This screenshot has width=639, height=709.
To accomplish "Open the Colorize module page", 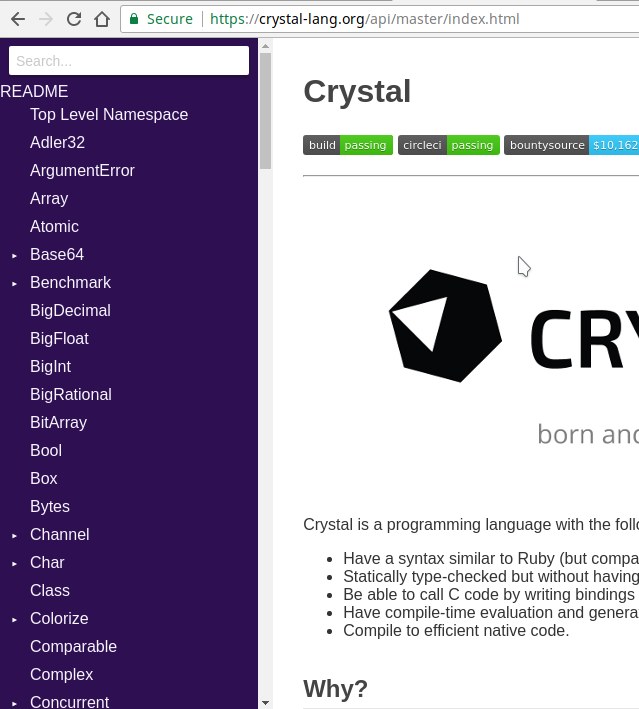I will coord(59,619).
